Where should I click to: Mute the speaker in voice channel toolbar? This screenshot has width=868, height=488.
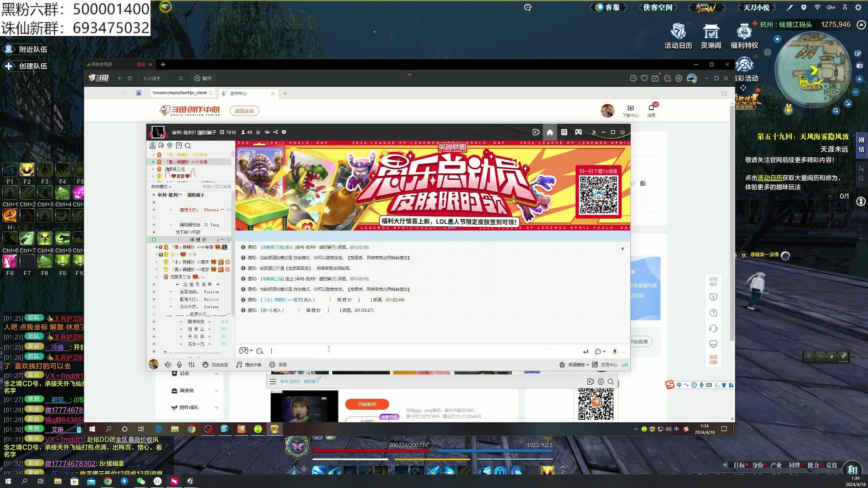point(168,364)
